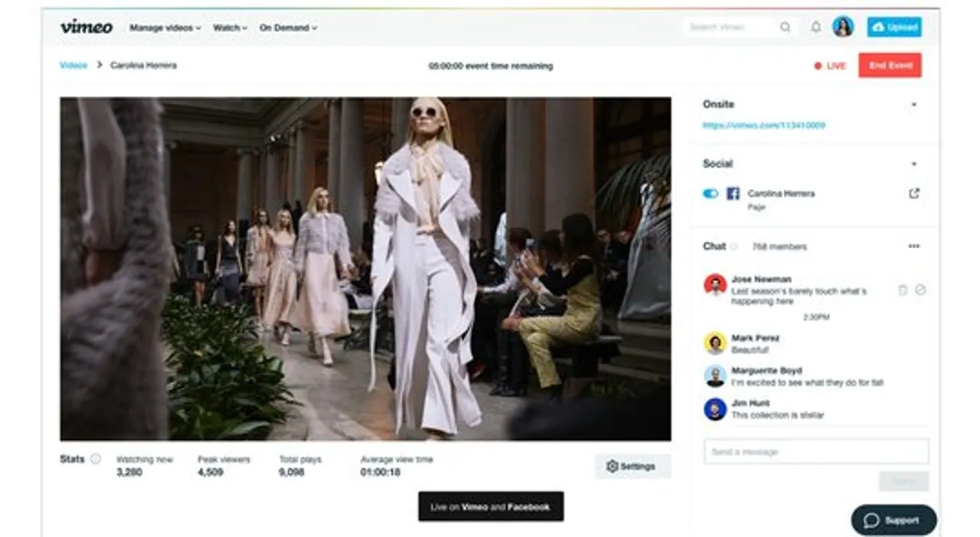
Task: Click the Send chat button
Action: coord(903,481)
